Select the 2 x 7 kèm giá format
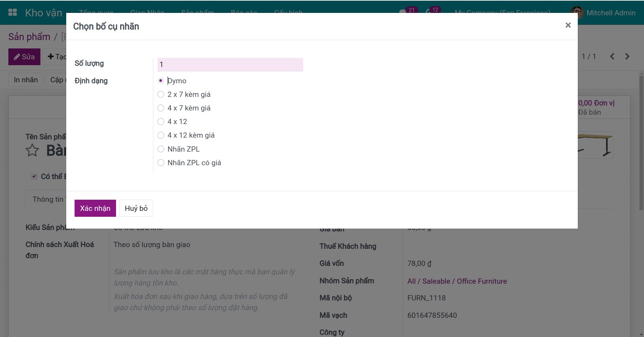This screenshot has height=337, width=644. pos(161,94)
